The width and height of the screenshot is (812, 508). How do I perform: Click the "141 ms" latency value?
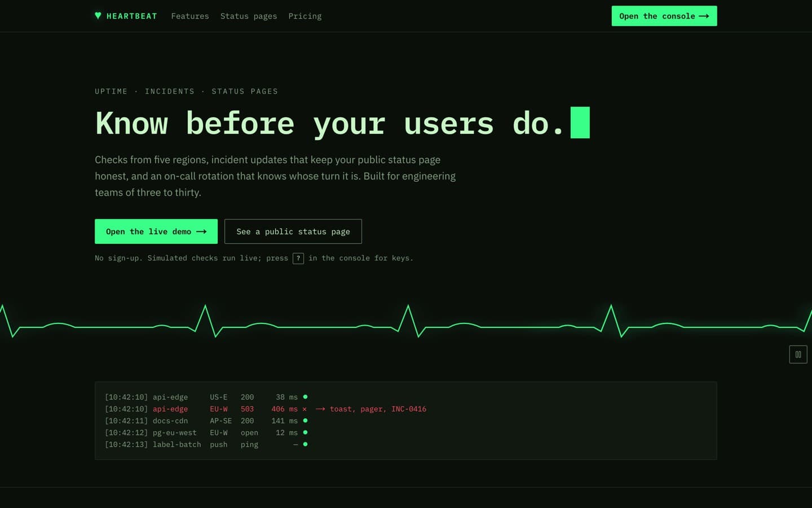click(x=284, y=421)
